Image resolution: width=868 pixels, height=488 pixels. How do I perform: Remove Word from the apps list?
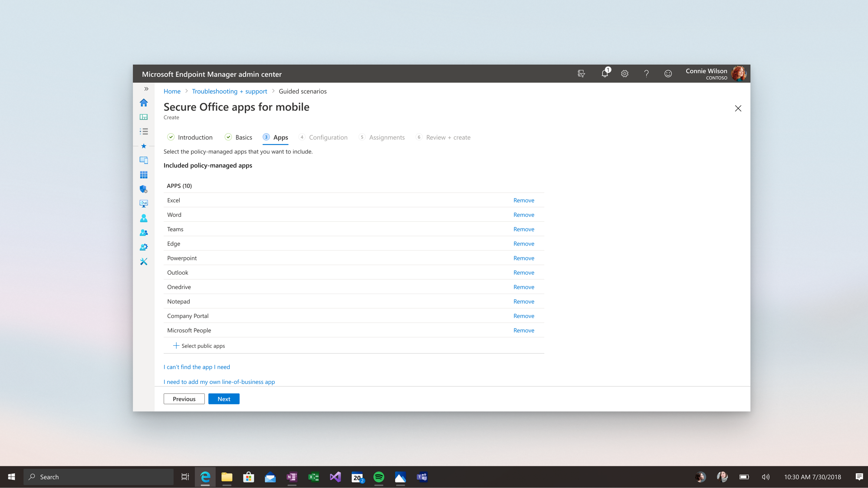524,215
